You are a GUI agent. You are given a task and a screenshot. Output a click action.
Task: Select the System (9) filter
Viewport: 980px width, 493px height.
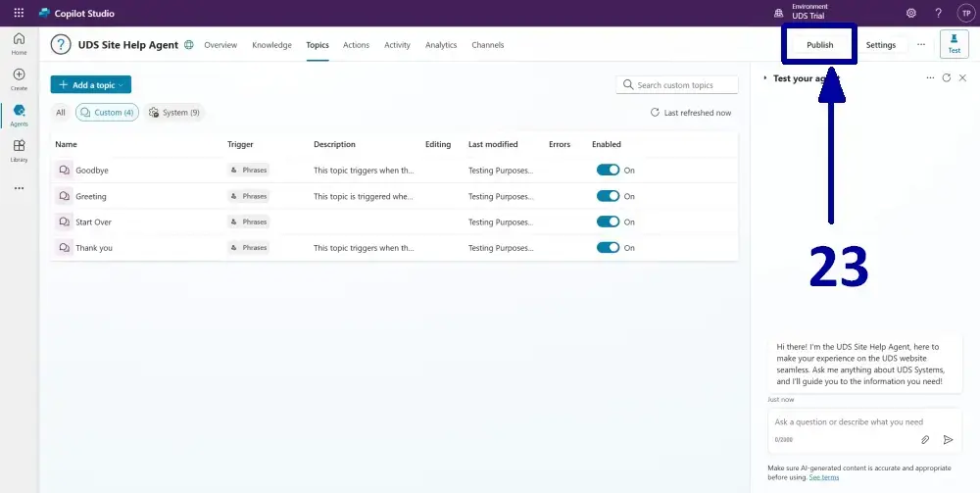(x=174, y=113)
